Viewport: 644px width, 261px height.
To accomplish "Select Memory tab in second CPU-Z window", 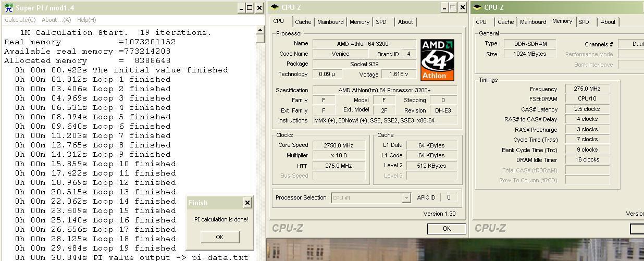I will 562,21.
